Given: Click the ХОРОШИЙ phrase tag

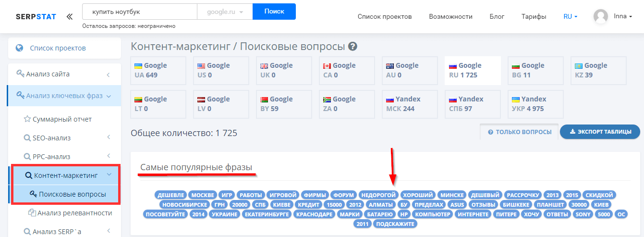Looking at the screenshot, I should pos(418,195).
